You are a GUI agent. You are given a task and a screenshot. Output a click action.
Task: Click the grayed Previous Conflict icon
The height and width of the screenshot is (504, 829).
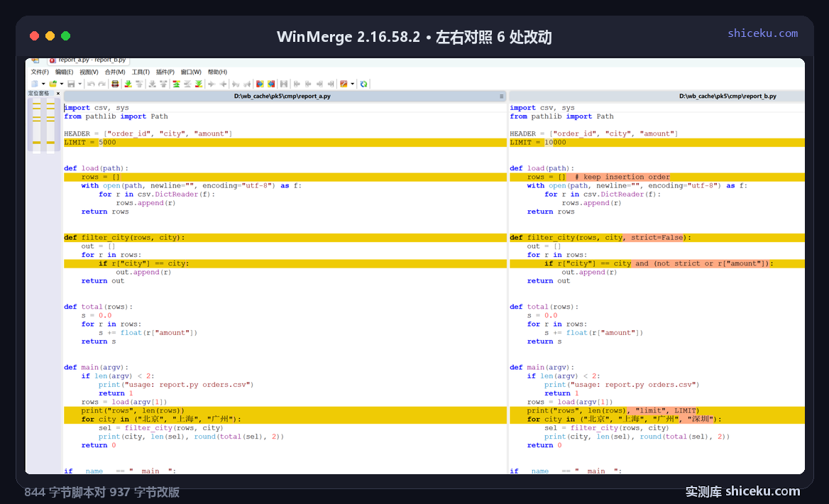point(163,84)
